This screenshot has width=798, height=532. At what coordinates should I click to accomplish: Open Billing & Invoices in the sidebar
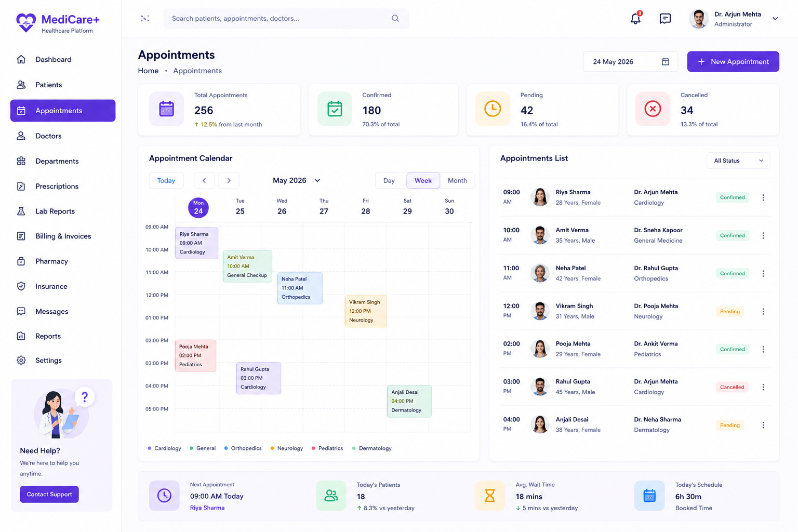[x=63, y=236]
